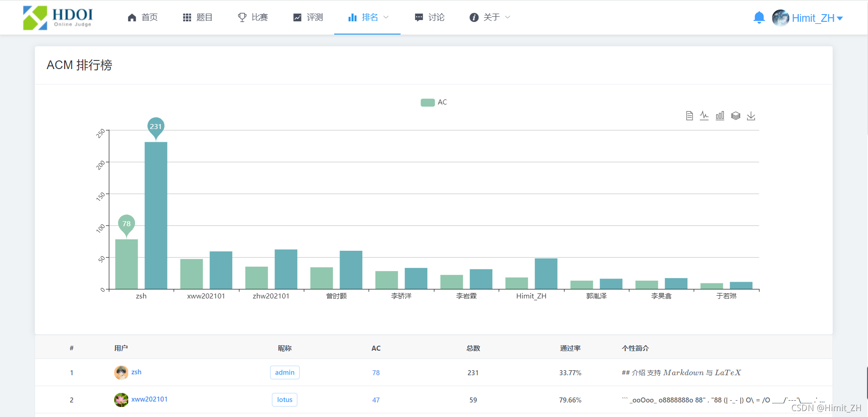Toggle the AC legend series
868x417 pixels.
pos(434,102)
